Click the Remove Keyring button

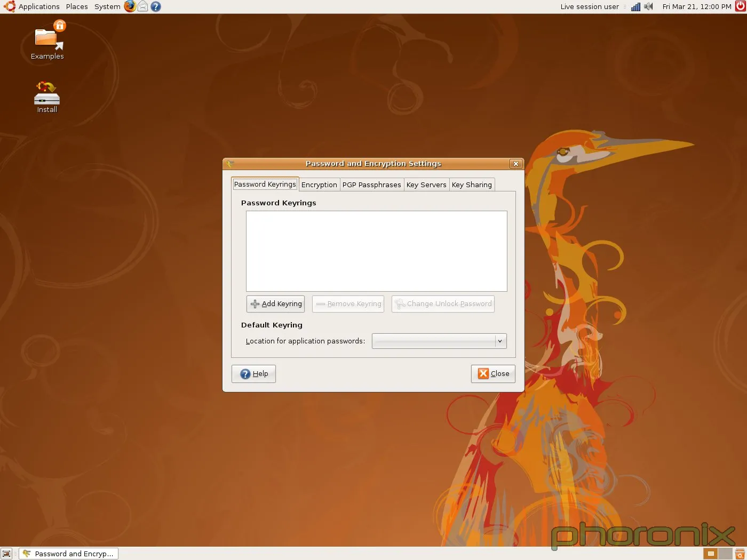tap(348, 304)
